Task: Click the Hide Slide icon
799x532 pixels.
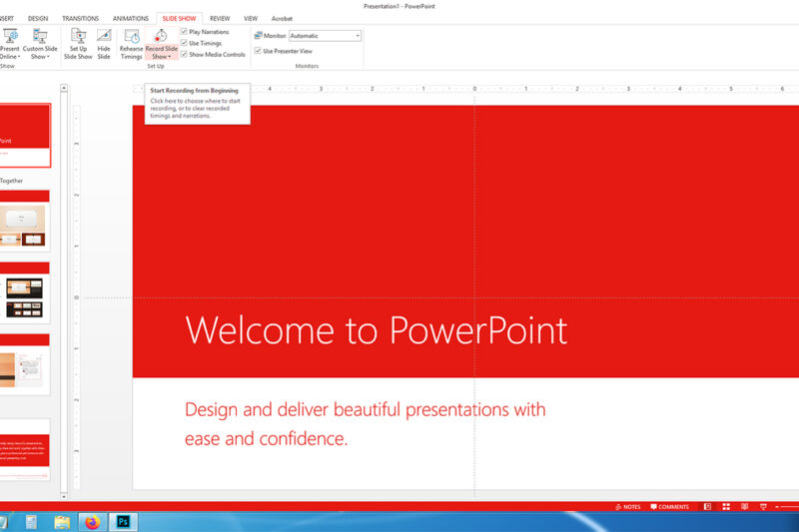Action: tap(104, 36)
